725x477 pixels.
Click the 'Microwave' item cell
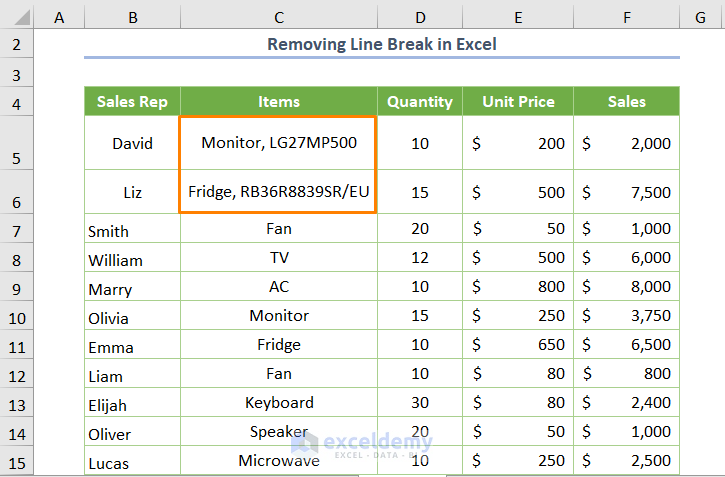(x=278, y=461)
